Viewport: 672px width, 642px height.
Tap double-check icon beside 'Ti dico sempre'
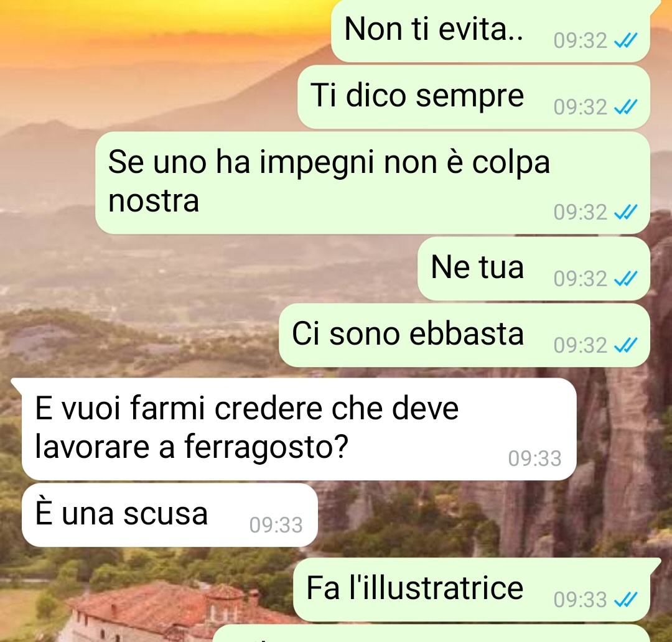tap(626, 107)
